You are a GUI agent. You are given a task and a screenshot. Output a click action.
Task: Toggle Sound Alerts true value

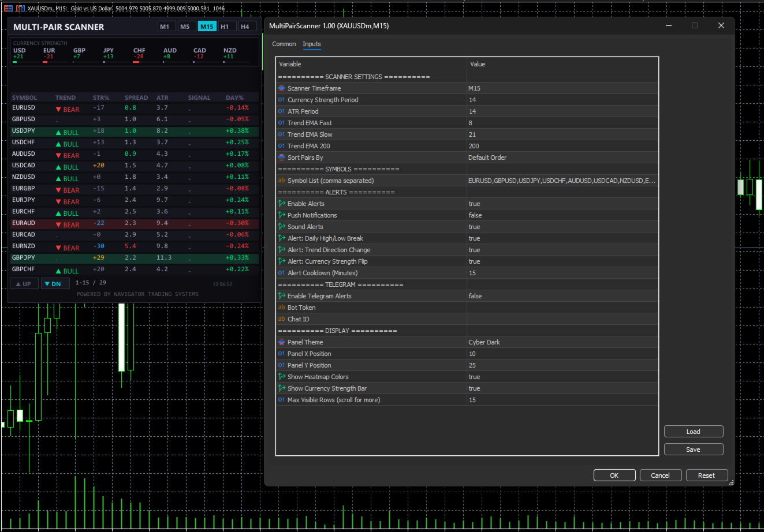point(474,227)
